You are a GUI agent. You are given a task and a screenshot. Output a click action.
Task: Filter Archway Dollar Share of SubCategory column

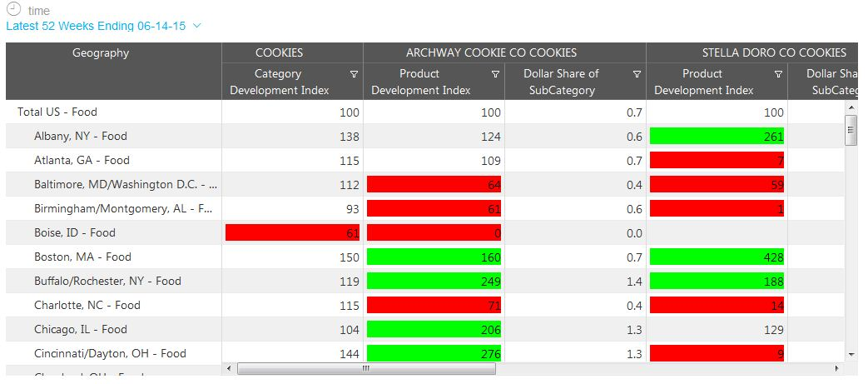(637, 74)
